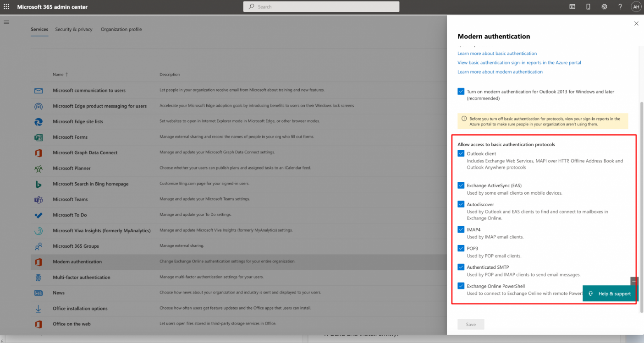Viewport: 644px width, 343px height.
Task: Click the settings gear icon in header
Action: pyautogui.click(x=604, y=7)
